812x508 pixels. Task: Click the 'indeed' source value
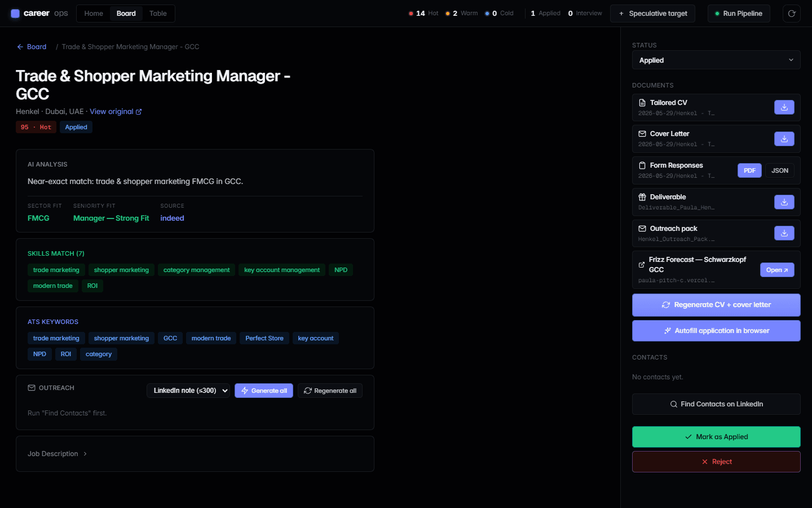coord(173,218)
